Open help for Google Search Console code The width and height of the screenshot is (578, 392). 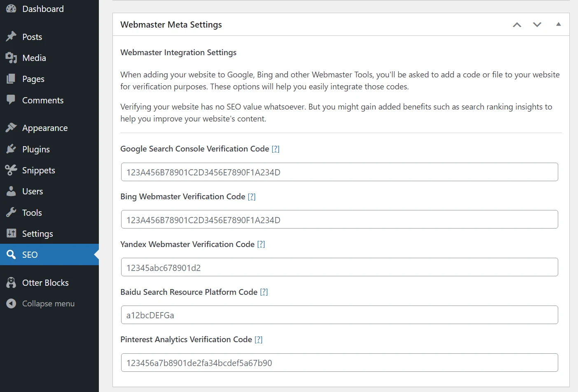point(276,149)
